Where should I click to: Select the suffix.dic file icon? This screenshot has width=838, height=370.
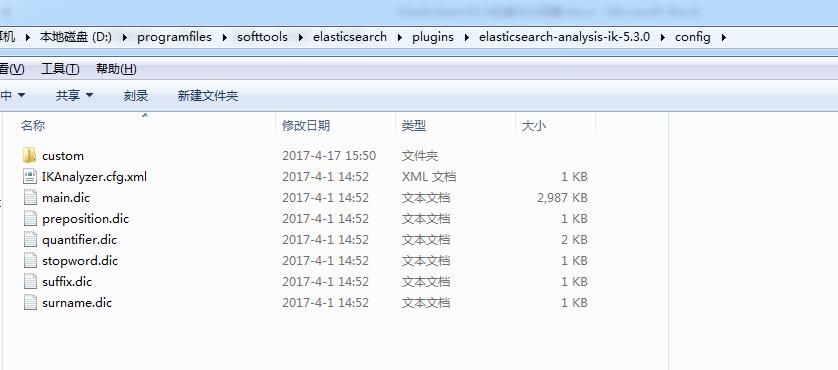point(30,281)
